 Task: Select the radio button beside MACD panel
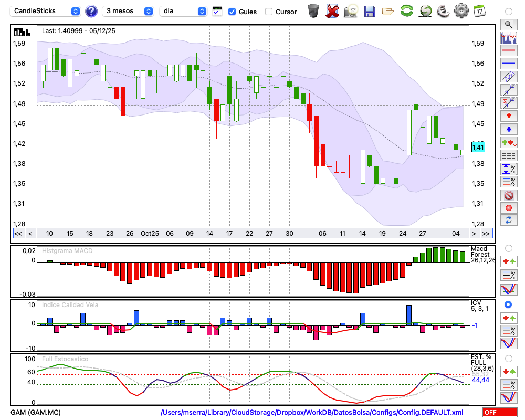point(508,248)
